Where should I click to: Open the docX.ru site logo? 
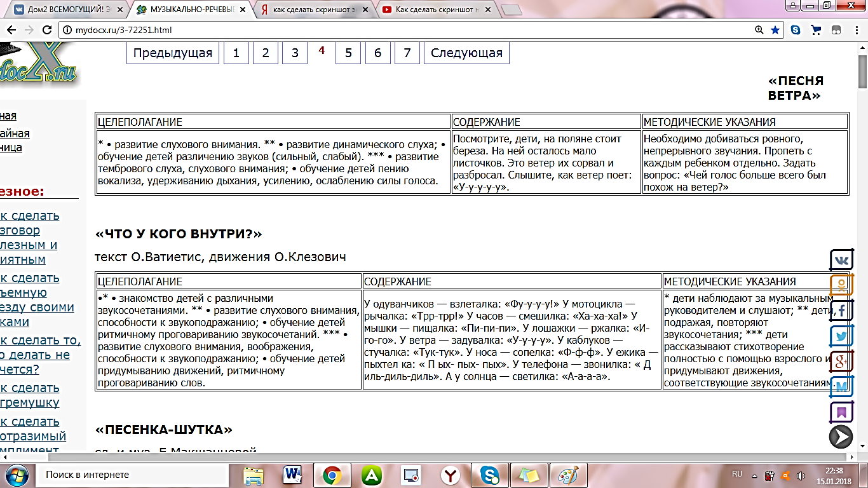pyautogui.click(x=38, y=65)
